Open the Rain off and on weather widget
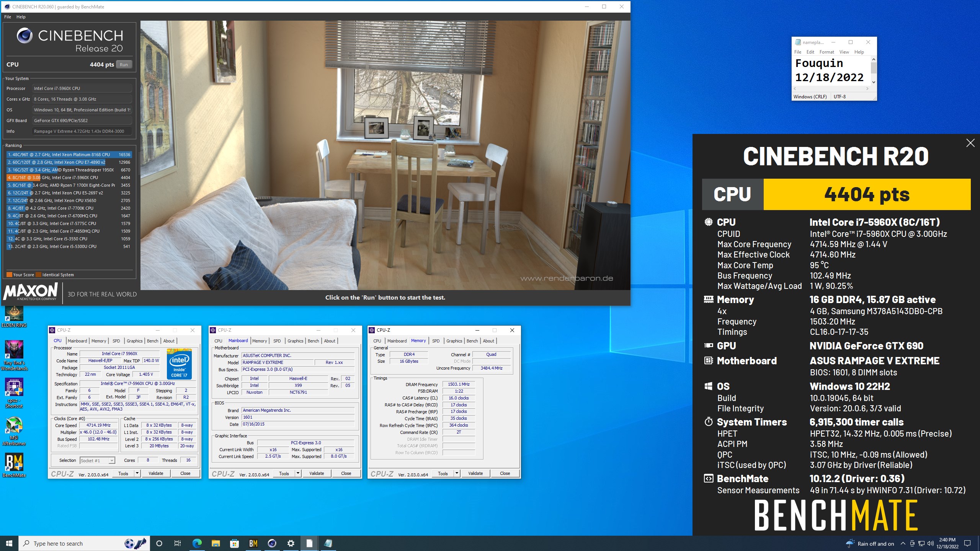 coord(870,543)
